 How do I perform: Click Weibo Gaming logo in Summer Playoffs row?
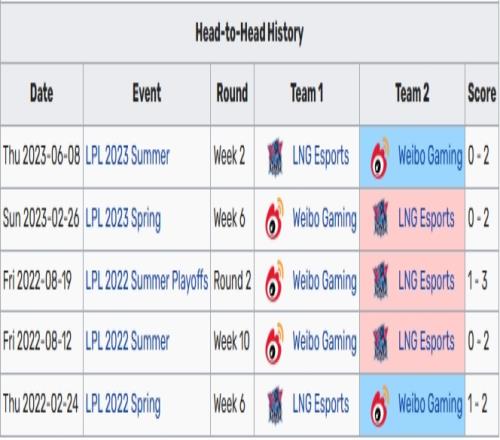tap(275, 281)
